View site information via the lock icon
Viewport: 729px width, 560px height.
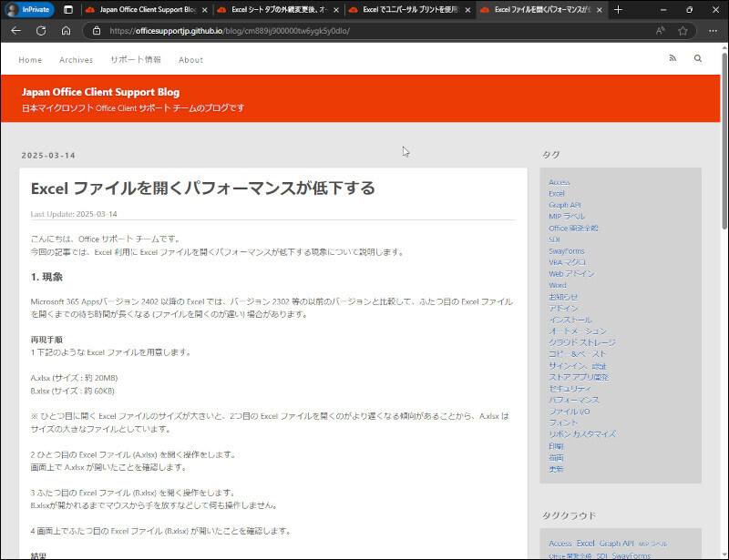(x=97, y=31)
